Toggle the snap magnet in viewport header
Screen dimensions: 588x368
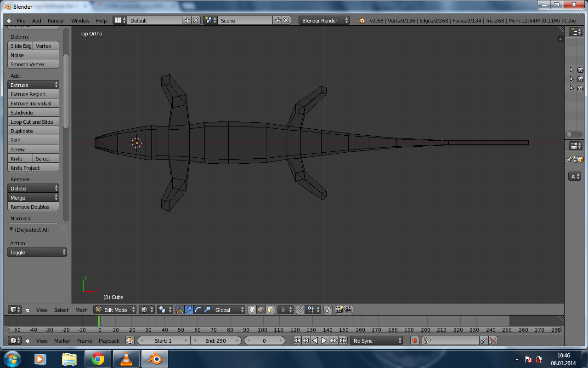(x=300, y=310)
